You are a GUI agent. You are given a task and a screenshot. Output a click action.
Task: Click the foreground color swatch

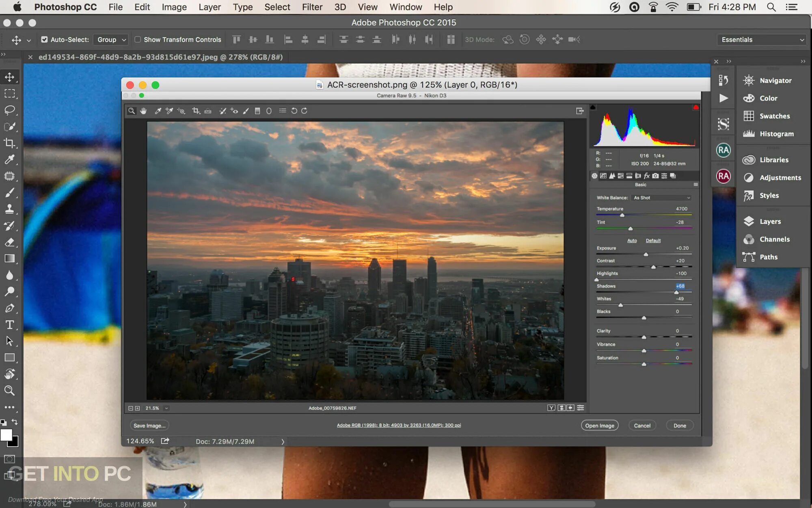(x=6, y=435)
